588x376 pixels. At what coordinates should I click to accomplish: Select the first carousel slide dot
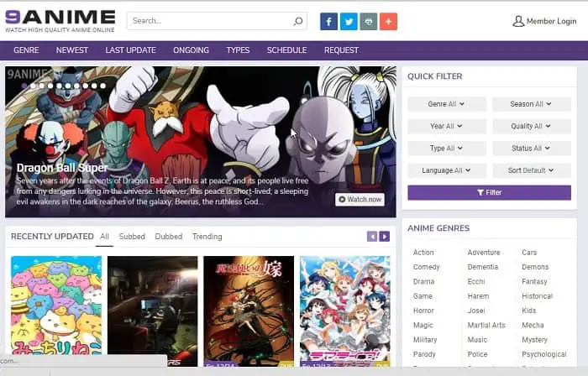tap(24, 86)
